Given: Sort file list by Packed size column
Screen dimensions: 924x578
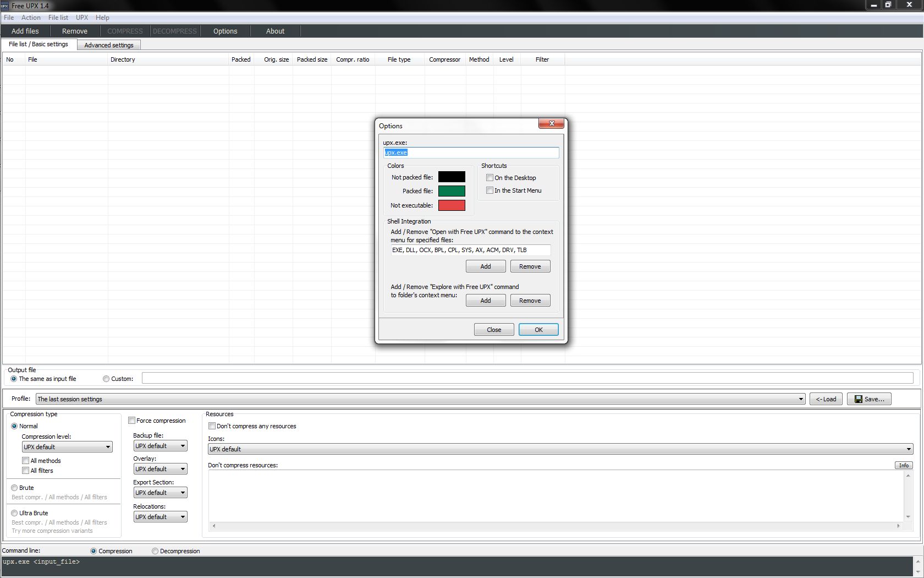Looking at the screenshot, I should pos(312,59).
